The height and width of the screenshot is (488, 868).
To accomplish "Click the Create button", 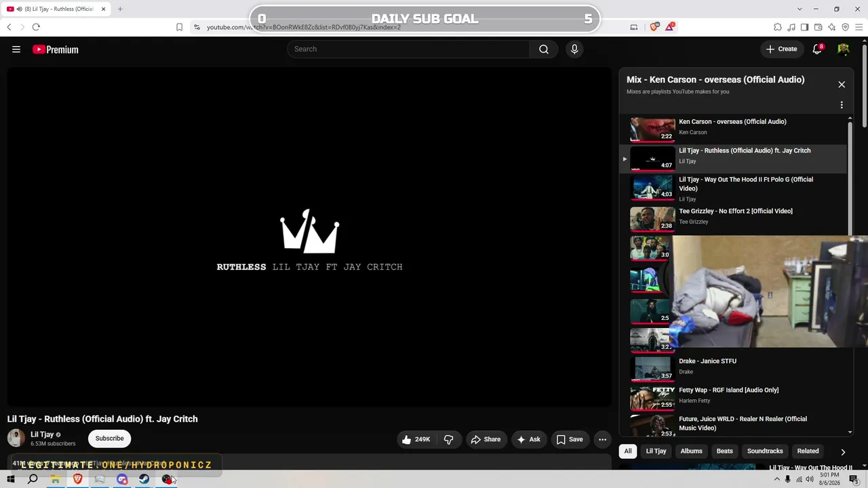I will [781, 49].
